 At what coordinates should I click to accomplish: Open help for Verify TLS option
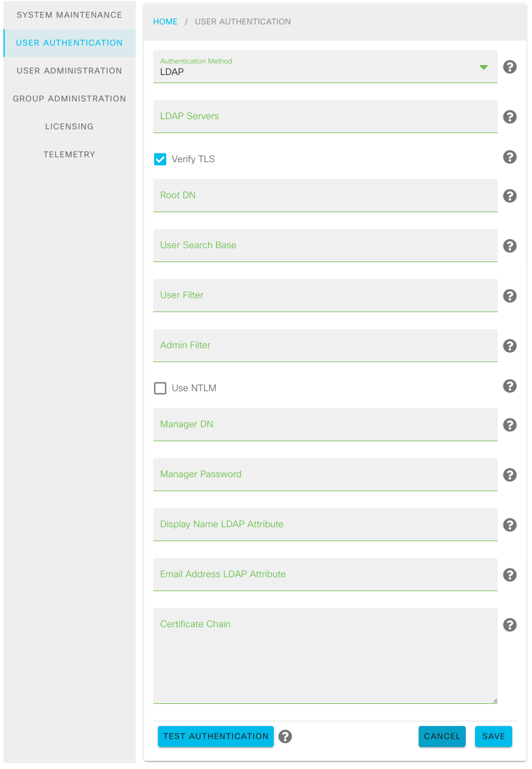pyautogui.click(x=510, y=157)
